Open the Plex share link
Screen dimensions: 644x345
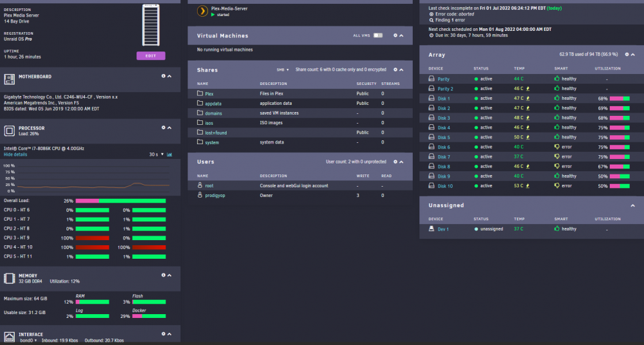click(209, 93)
